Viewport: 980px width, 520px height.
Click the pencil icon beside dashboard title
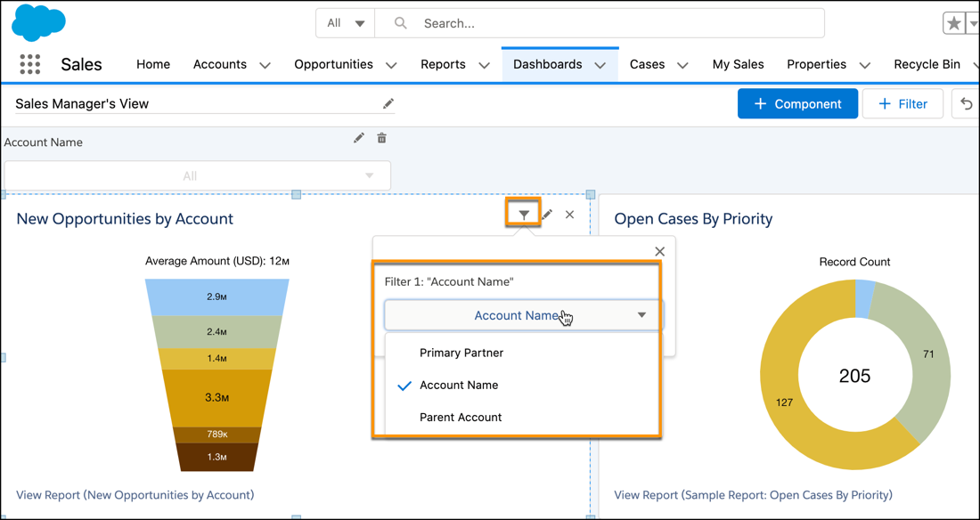point(388,104)
